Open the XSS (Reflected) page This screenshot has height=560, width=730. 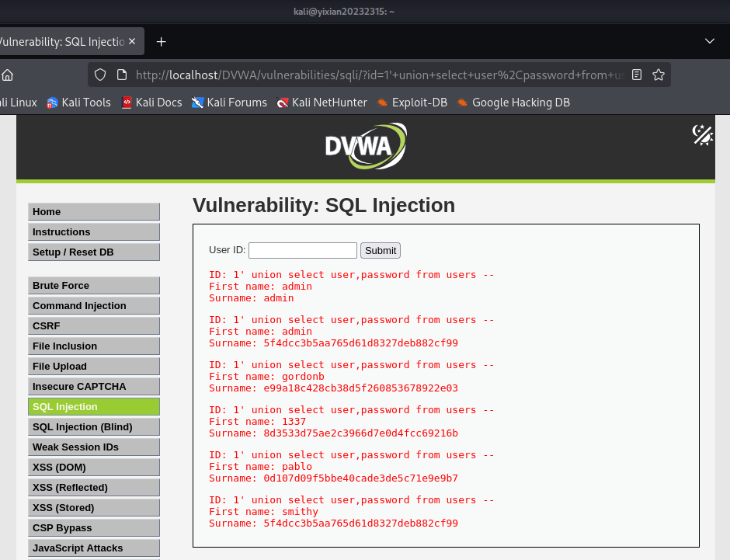pyautogui.click(x=93, y=488)
